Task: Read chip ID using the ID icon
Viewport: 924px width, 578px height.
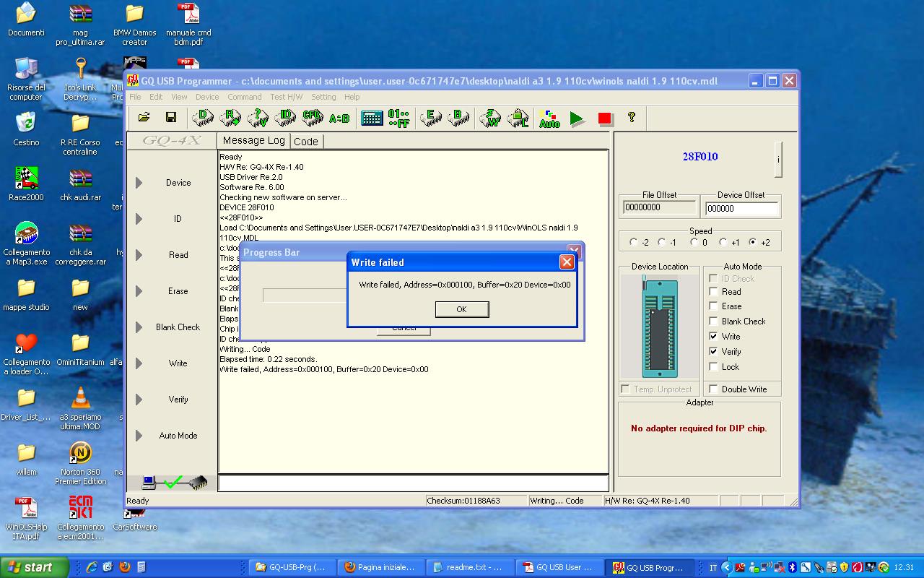Action: pos(285,118)
